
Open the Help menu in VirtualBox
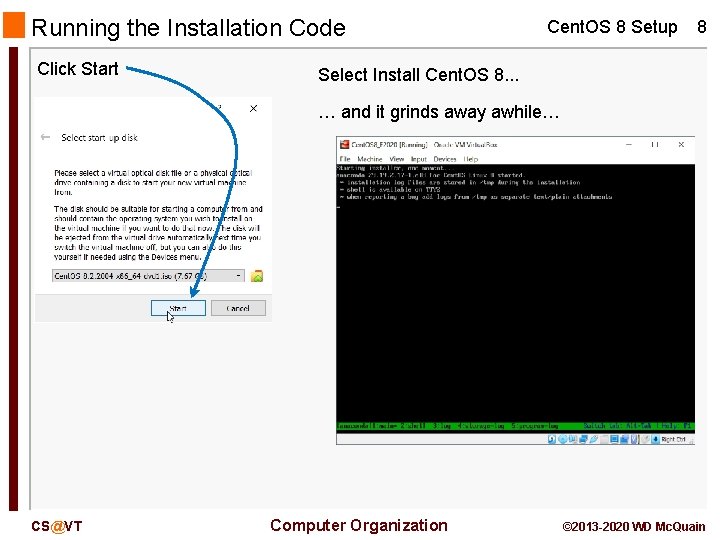pyautogui.click(x=471, y=159)
